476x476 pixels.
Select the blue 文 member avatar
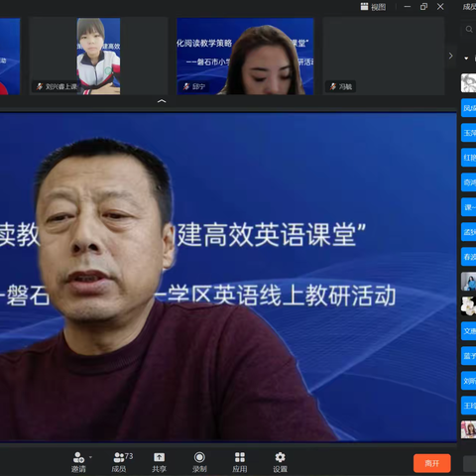point(468,331)
